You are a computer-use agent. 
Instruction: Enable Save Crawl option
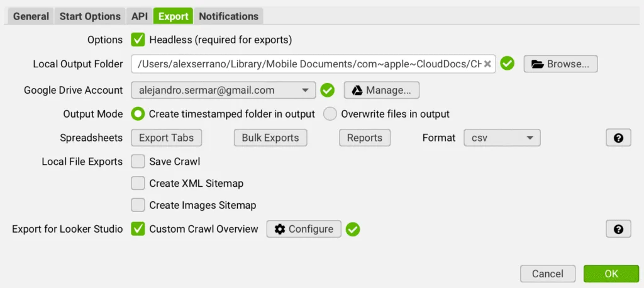[138, 162]
